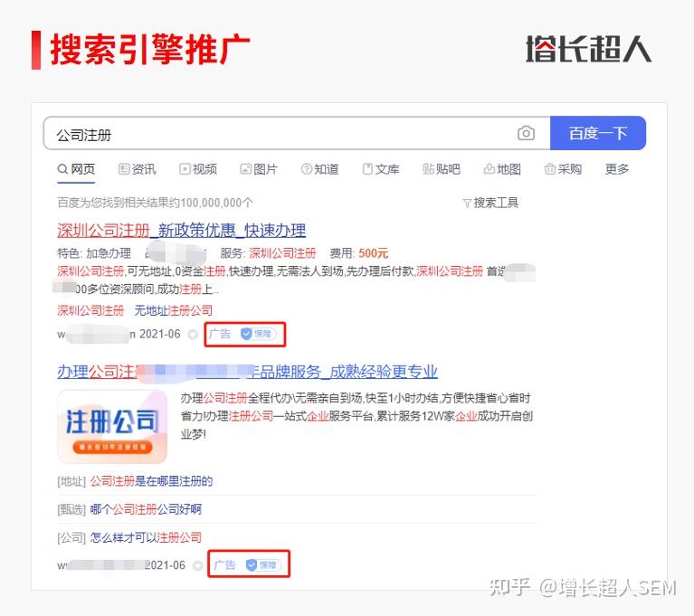694x616 pixels.
Task: Click the camera image-search icon
Action: (x=526, y=133)
